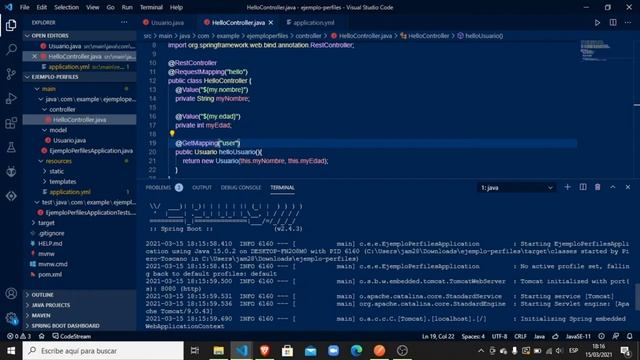Open Microsoft Edge from the taskbar
The width and height of the screenshot is (640, 360).
click(x=356, y=351)
